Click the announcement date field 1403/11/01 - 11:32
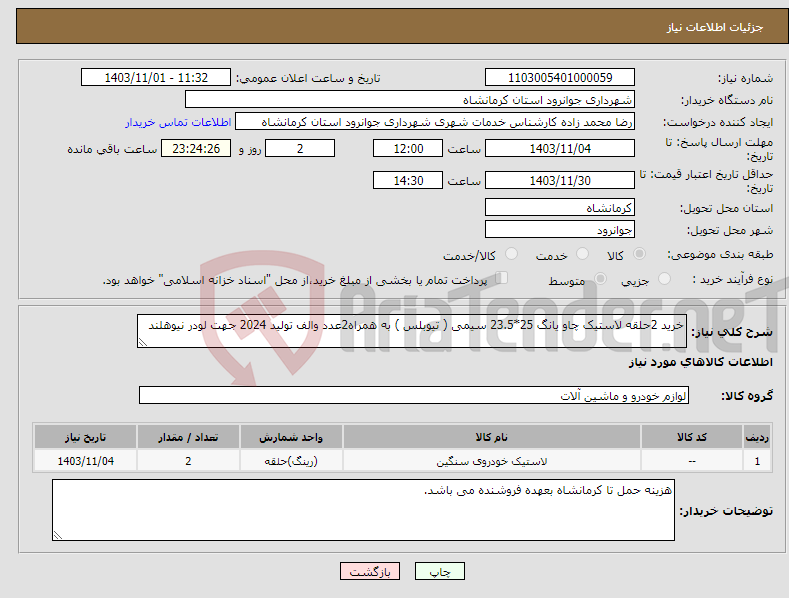The height and width of the screenshot is (598, 789). coord(156,78)
